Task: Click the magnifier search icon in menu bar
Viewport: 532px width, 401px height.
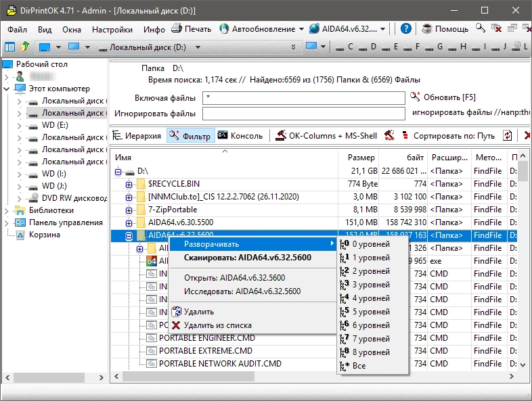Action: click(x=481, y=28)
